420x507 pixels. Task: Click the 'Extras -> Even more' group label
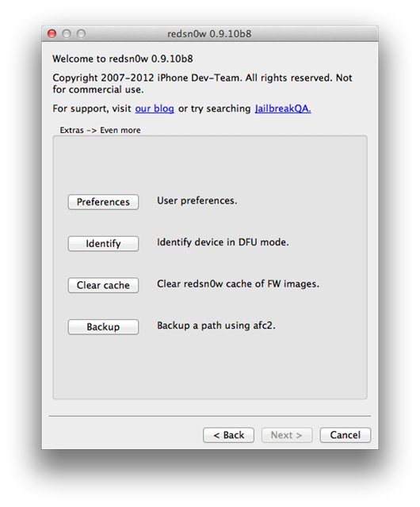click(x=100, y=130)
